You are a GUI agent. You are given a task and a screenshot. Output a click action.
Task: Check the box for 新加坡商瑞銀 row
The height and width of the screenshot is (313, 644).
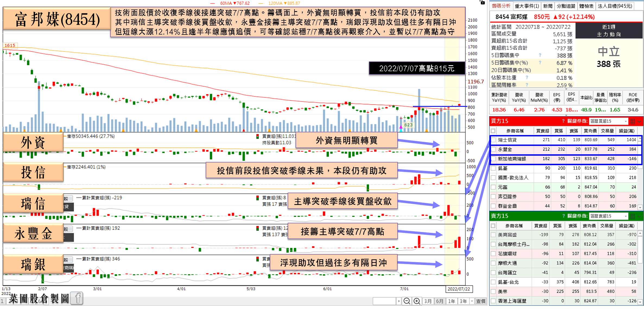click(x=493, y=159)
